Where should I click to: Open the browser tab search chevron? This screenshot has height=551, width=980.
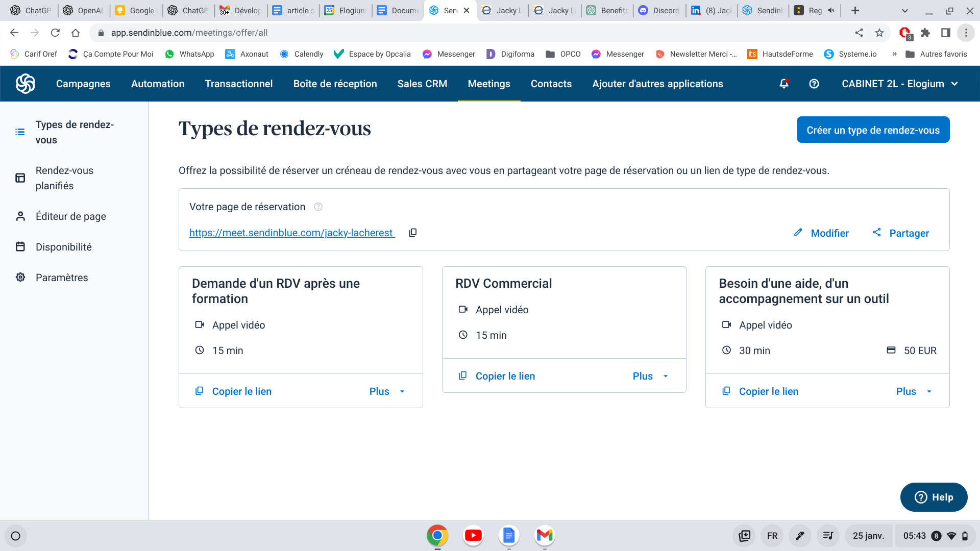tap(905, 10)
